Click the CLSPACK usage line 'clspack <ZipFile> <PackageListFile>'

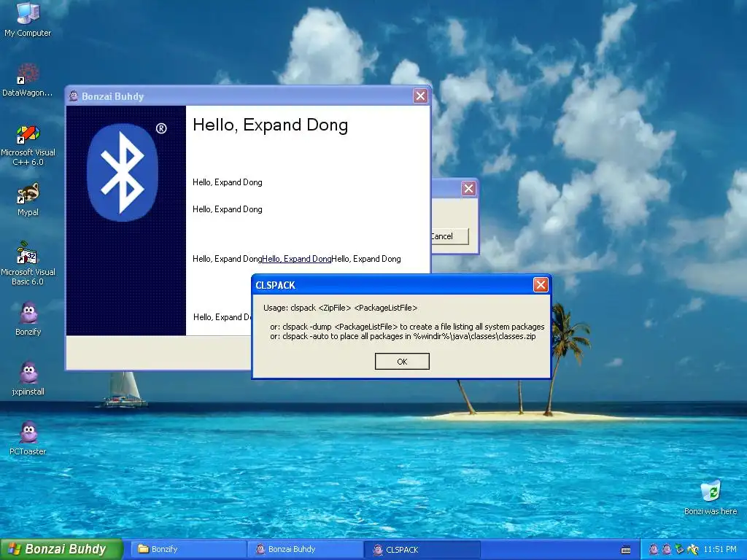point(340,308)
